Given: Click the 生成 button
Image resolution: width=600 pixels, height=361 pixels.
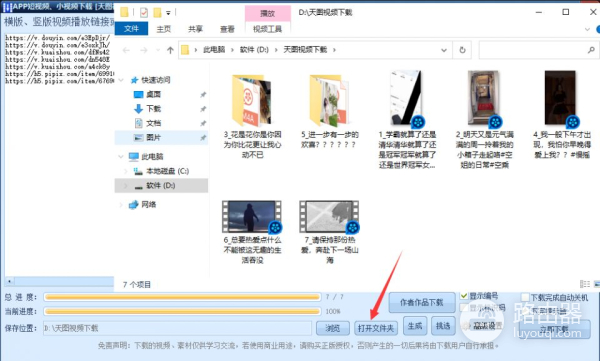Looking at the screenshot, I should (x=415, y=326).
